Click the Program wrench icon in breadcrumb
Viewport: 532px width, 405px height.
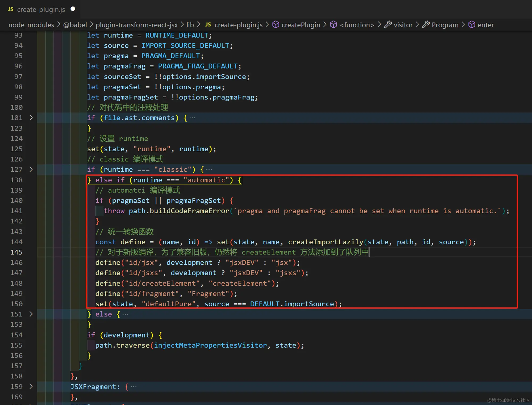426,25
